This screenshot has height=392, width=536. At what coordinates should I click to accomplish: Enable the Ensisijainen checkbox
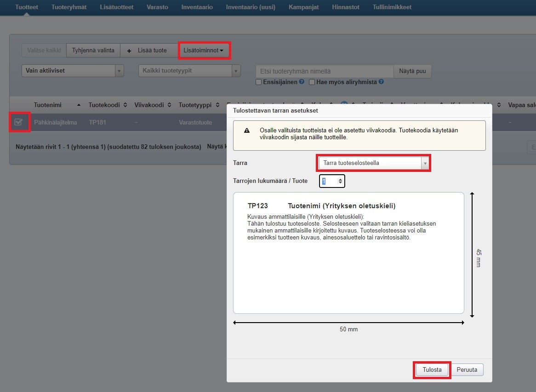259,82
